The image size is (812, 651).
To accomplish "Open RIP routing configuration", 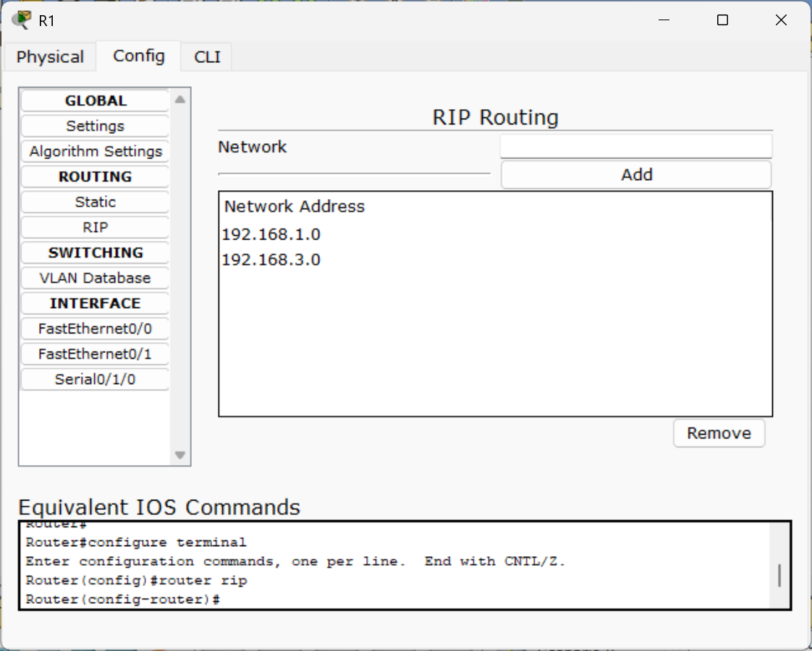I will click(x=96, y=227).
